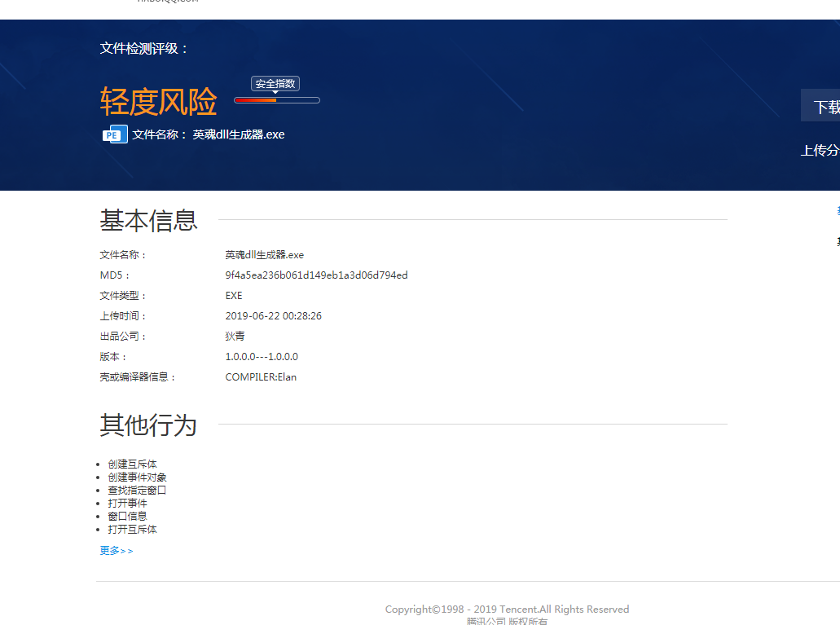Click the 出品公司 label

point(123,336)
